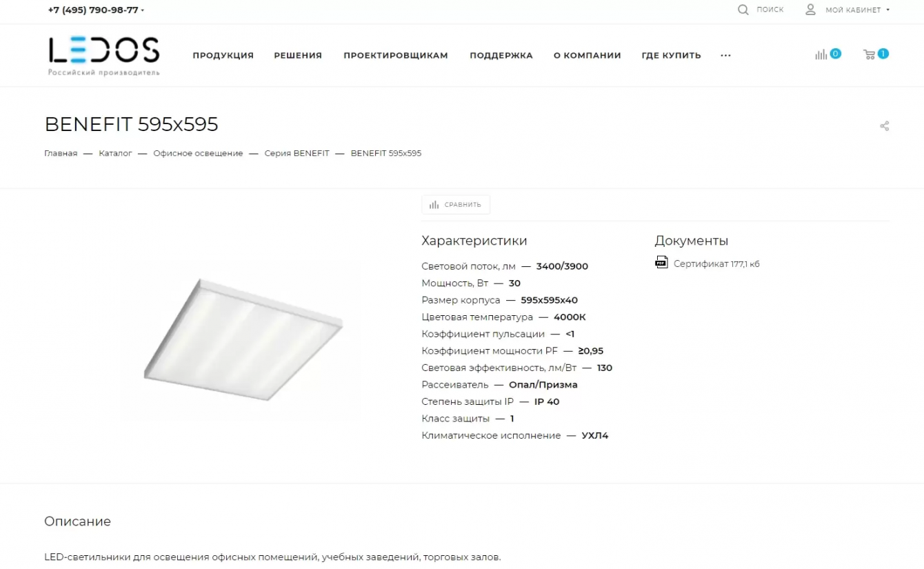Viewport: 924px width, 569px height.
Task: Click the search magnifier icon
Action: pyautogui.click(x=743, y=10)
